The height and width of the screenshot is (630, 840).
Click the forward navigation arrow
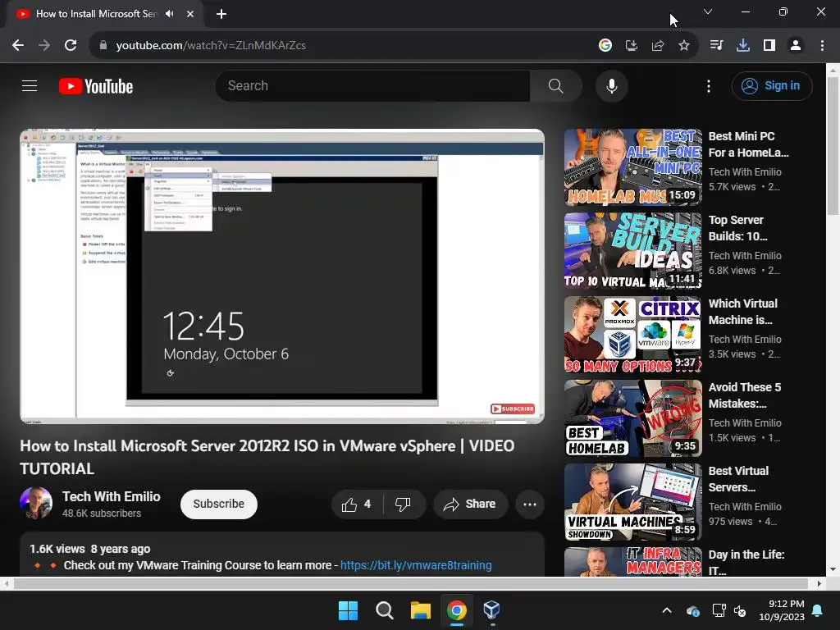[x=44, y=46]
